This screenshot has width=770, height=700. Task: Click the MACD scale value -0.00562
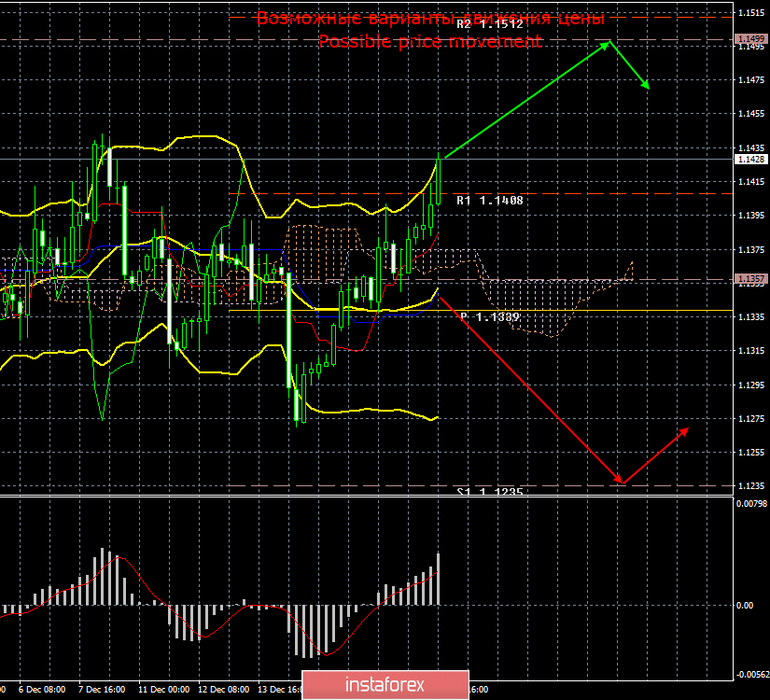tap(751, 675)
